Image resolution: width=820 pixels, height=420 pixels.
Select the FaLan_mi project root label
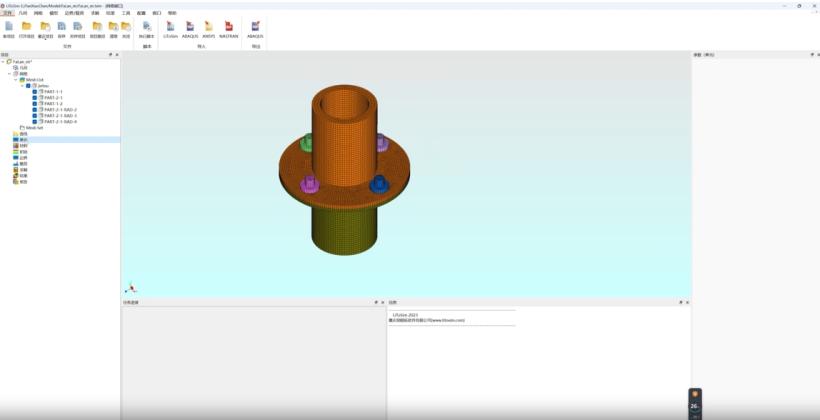(22, 62)
